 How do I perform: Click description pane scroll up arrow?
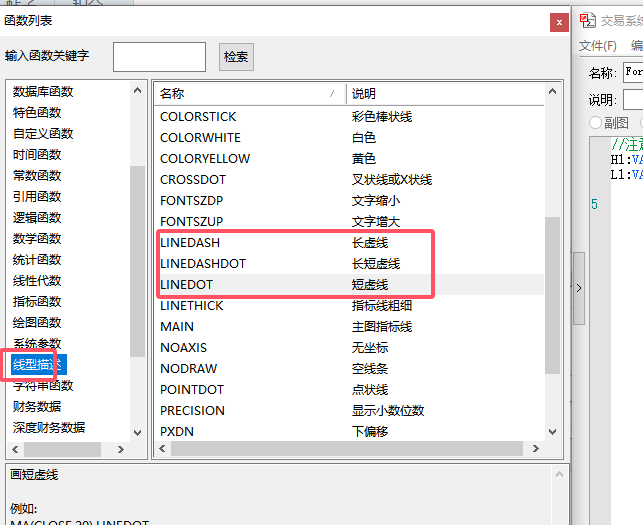tap(559, 475)
